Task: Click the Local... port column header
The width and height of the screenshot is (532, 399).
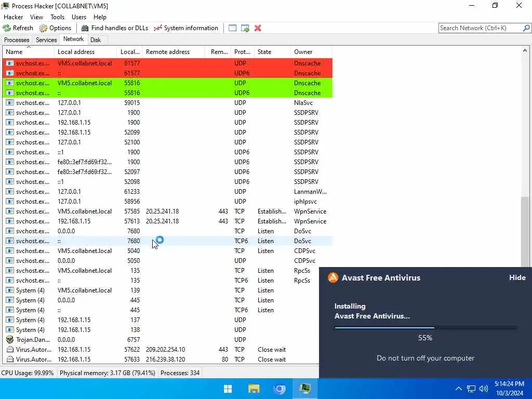Action: tap(129, 52)
